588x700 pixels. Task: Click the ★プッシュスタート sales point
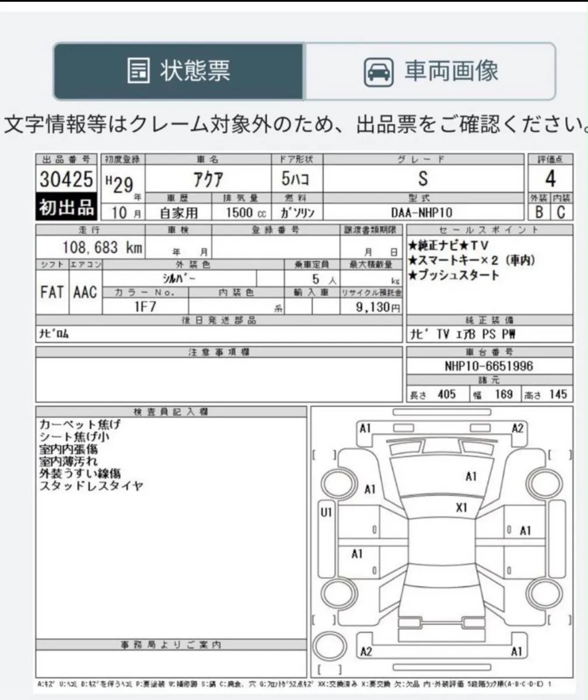click(454, 275)
